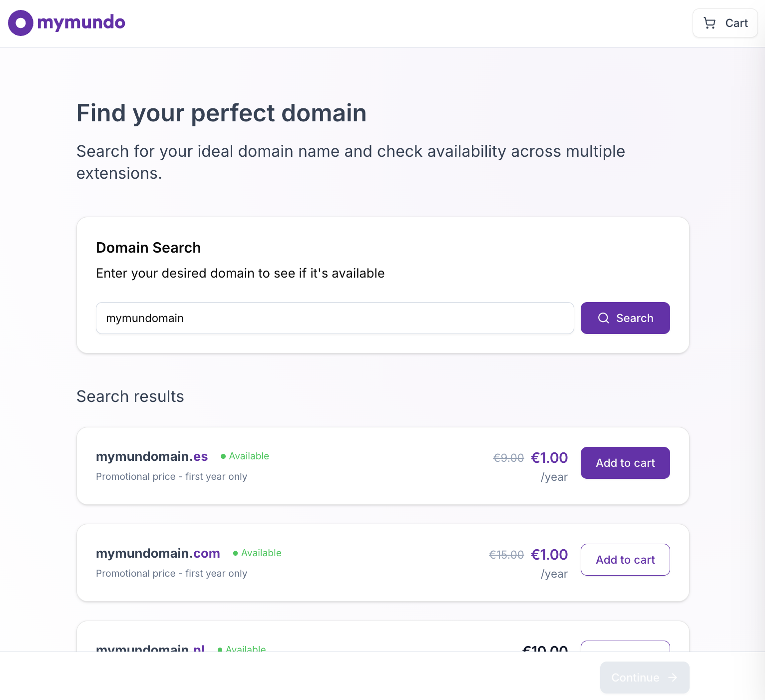
Task: Add mymundomain.com to the cart
Action: 625,560
